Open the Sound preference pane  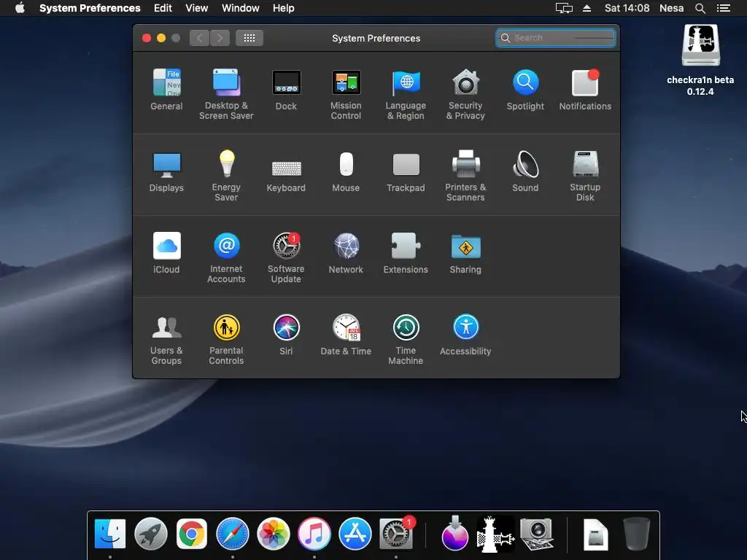(x=525, y=172)
